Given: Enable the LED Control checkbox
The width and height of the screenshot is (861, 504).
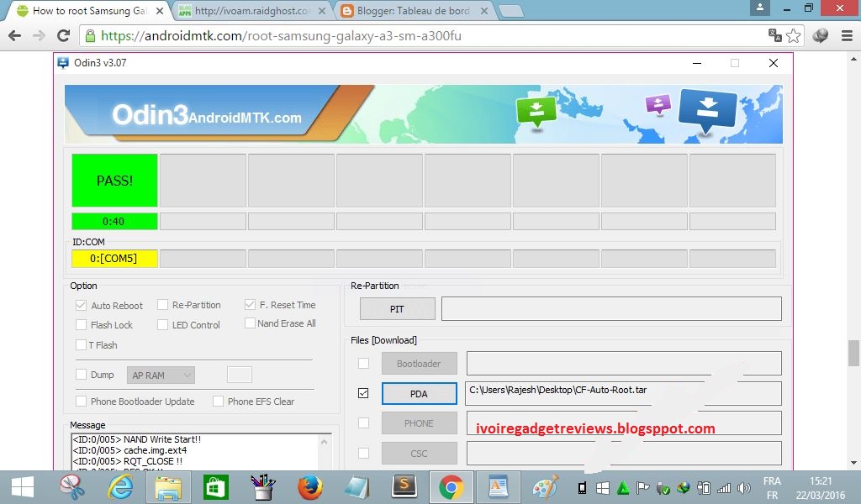Looking at the screenshot, I should tap(162, 325).
